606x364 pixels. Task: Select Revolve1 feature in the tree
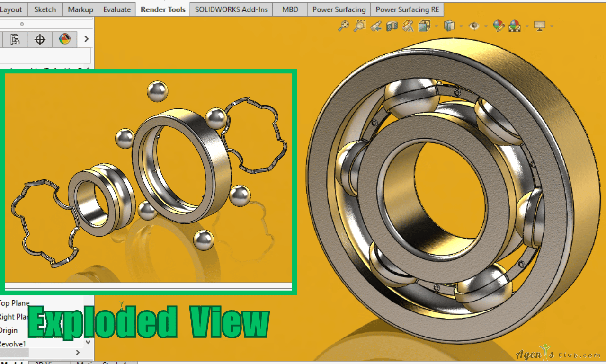13,344
